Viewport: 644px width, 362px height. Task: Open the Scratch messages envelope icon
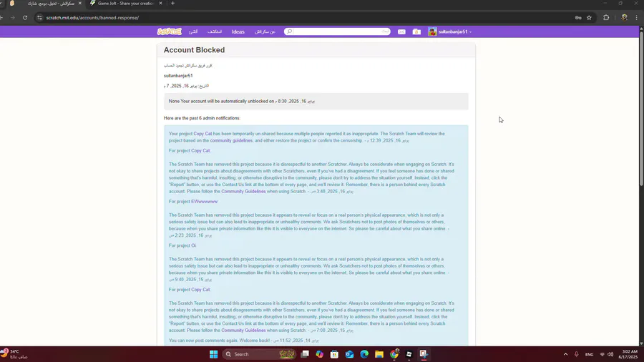point(401,31)
